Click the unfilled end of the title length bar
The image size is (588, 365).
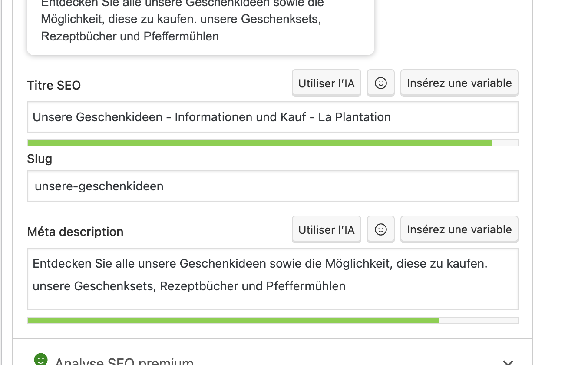[x=505, y=143]
